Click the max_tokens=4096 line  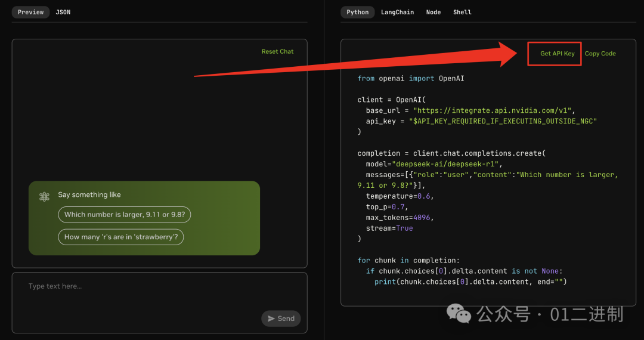click(x=400, y=217)
